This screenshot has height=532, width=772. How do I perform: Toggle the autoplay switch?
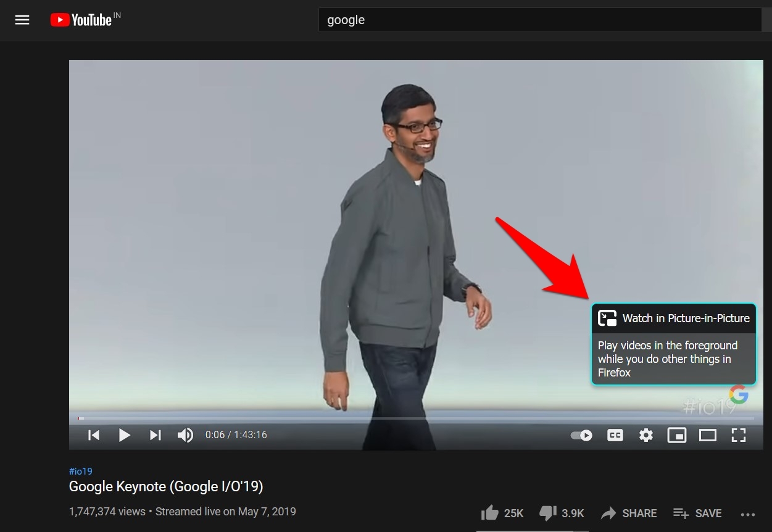point(581,435)
